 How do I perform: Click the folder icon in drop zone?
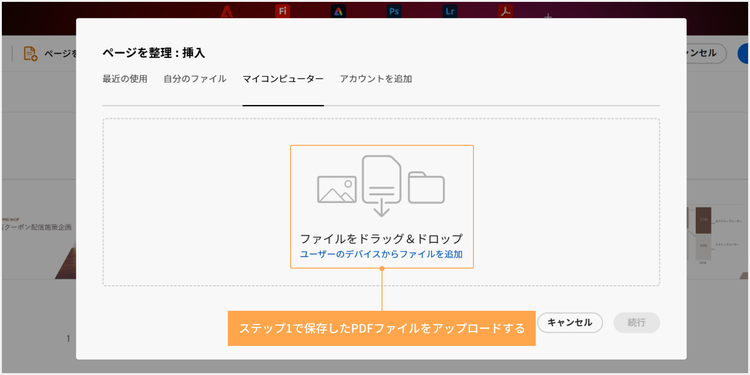click(x=426, y=188)
